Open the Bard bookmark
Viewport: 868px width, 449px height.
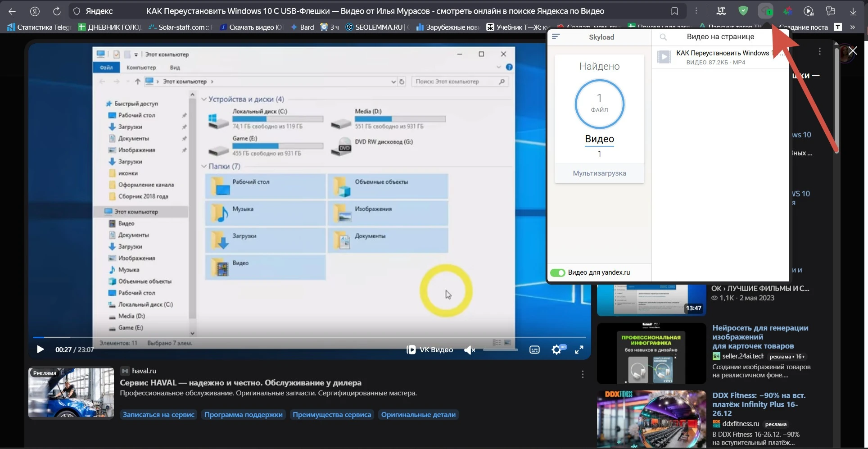pos(302,27)
